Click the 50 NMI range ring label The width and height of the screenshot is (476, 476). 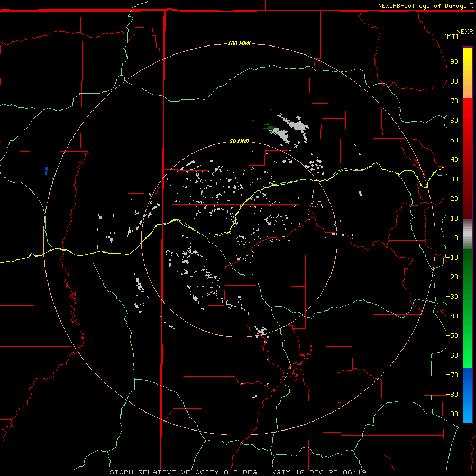click(x=239, y=141)
